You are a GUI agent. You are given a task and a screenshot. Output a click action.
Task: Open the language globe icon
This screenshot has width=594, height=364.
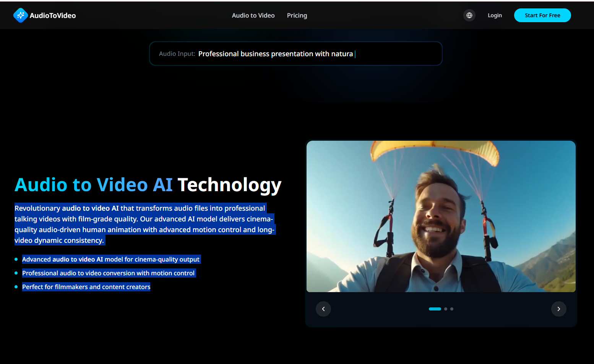(469, 15)
